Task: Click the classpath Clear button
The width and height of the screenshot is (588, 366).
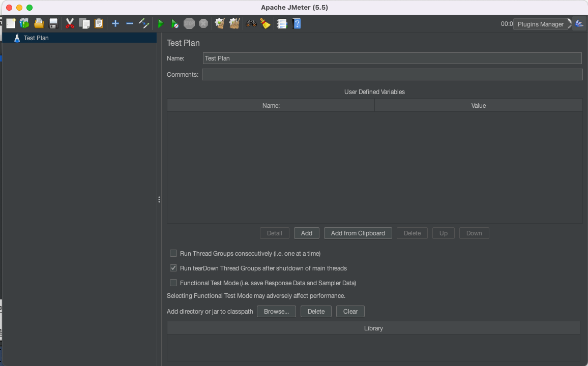Action: point(350,311)
